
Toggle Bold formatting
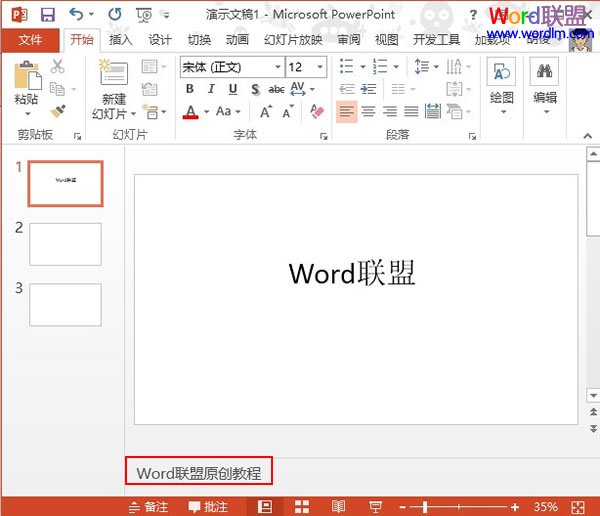point(189,89)
